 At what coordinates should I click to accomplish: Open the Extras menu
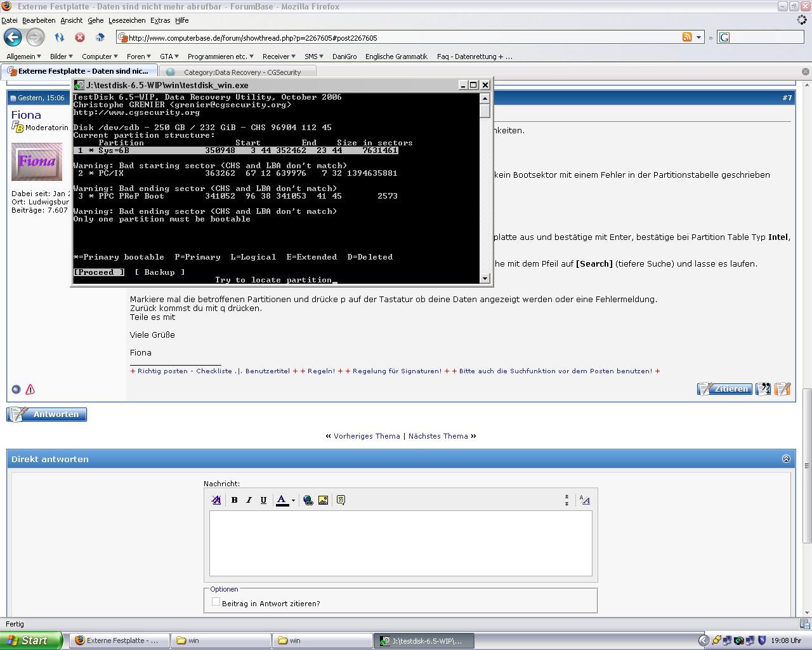tap(160, 20)
